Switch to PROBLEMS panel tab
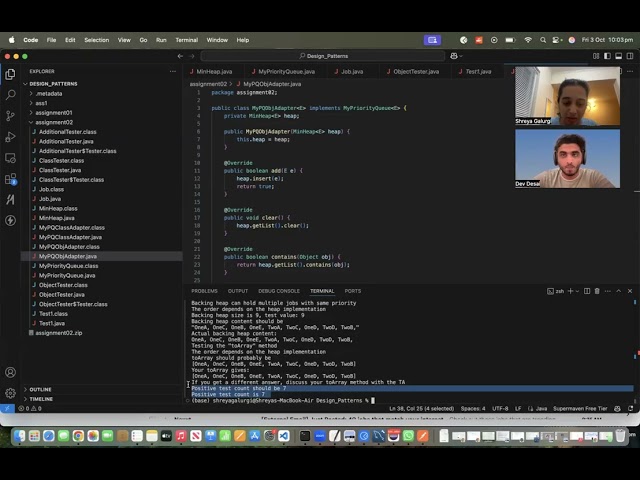Screen dimensions: 640x480 [204, 291]
